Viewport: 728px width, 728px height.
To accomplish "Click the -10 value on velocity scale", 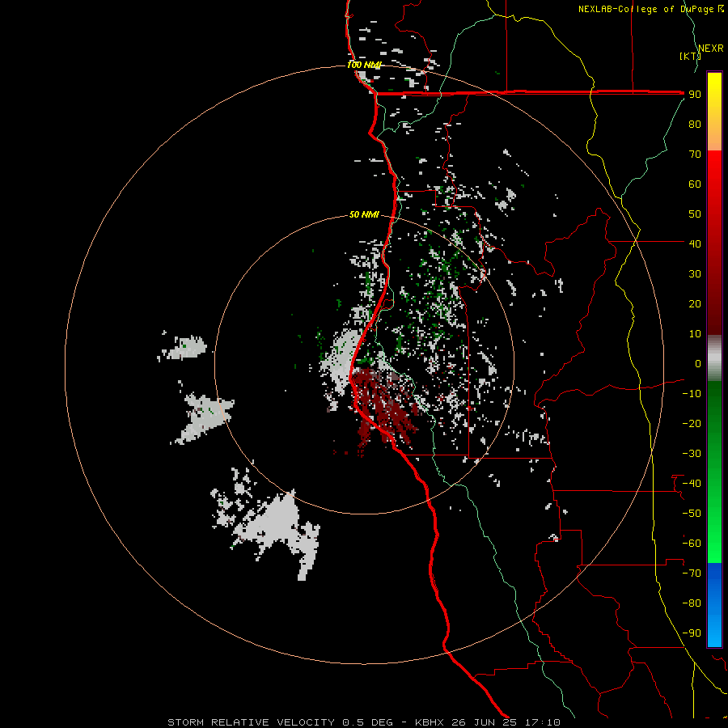I will tap(692, 394).
